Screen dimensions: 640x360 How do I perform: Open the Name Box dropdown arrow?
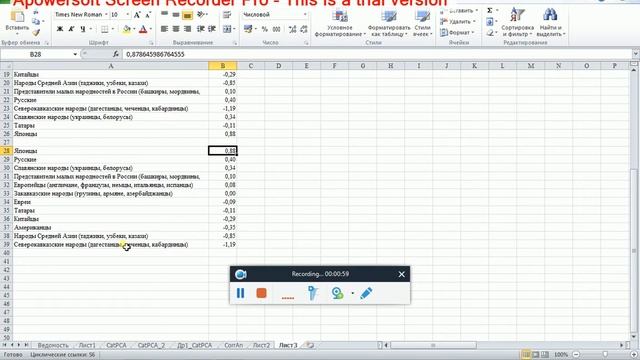click(75, 54)
